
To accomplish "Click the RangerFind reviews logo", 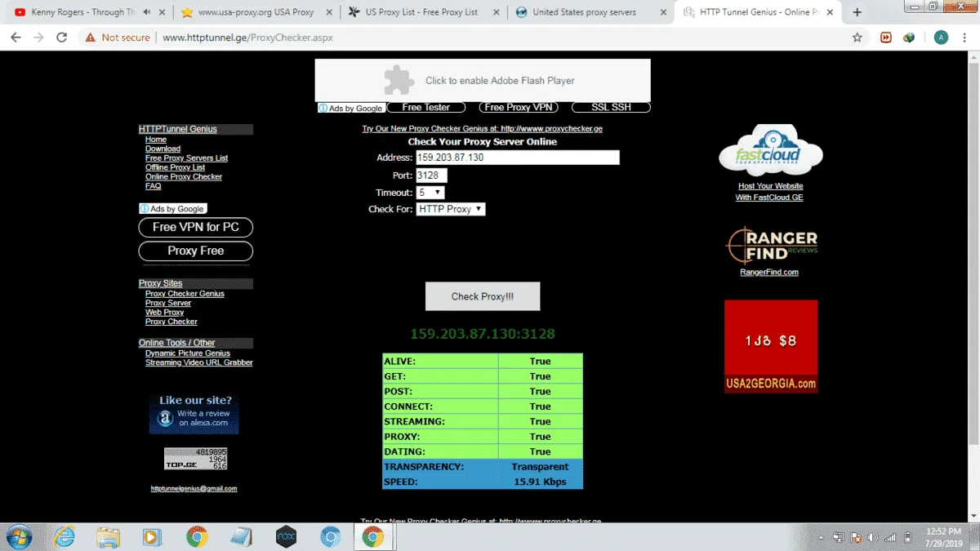I will click(772, 245).
